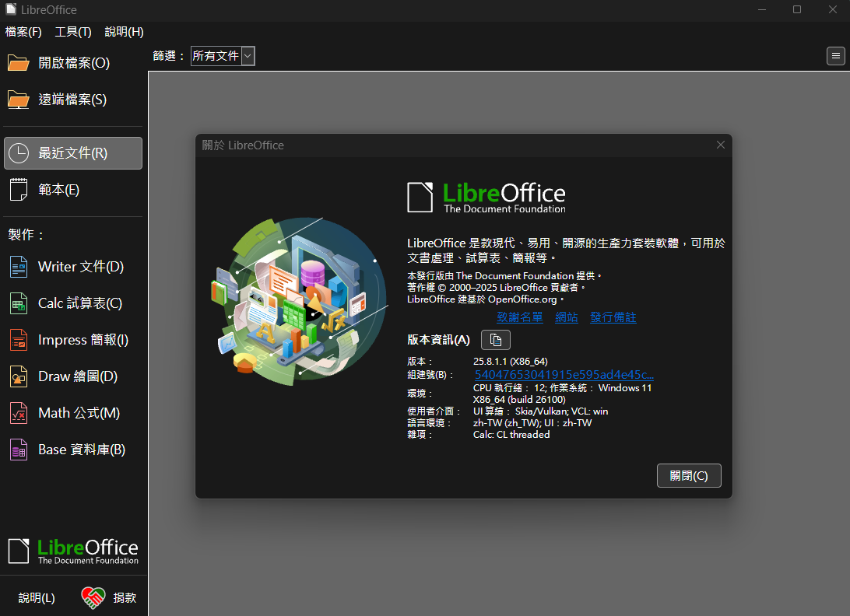Open the 網站 website link
Viewport: 850px width, 616px height.
tap(567, 317)
